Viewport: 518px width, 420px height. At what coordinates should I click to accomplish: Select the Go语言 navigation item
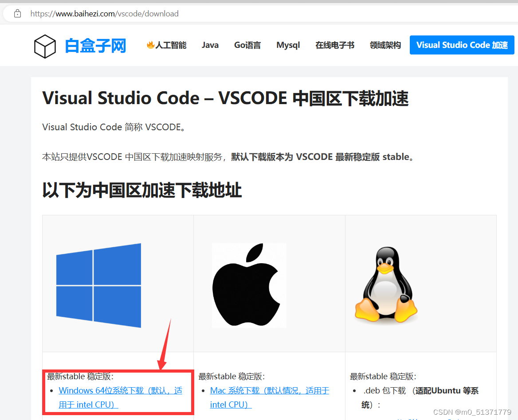(x=247, y=45)
